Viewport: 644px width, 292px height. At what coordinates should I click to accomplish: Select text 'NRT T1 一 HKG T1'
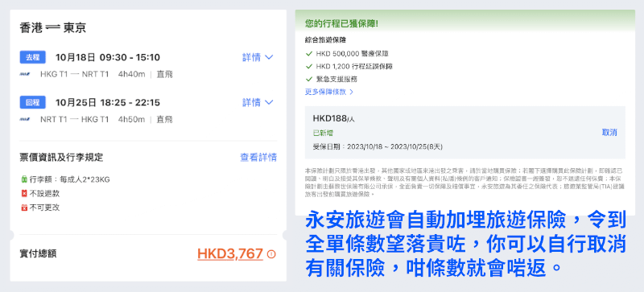[74, 120]
